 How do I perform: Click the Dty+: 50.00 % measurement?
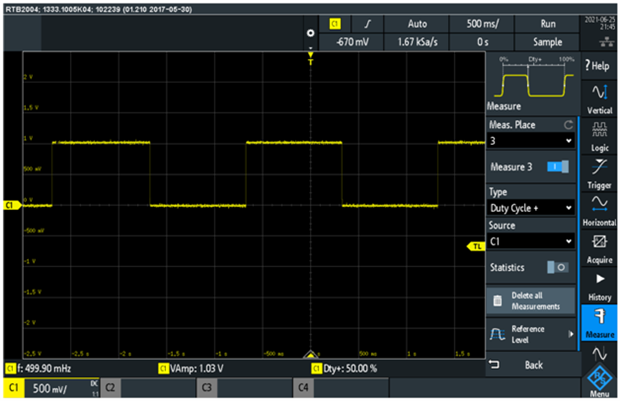pyautogui.click(x=344, y=369)
